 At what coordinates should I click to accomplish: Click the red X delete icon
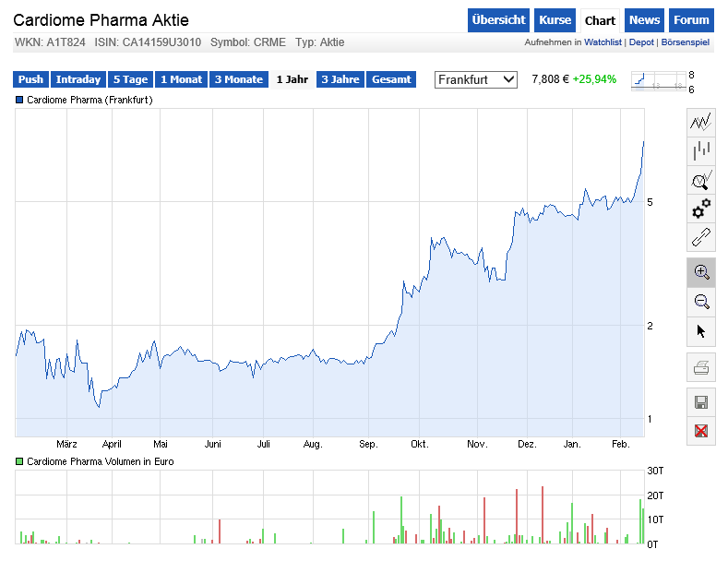pos(701,431)
